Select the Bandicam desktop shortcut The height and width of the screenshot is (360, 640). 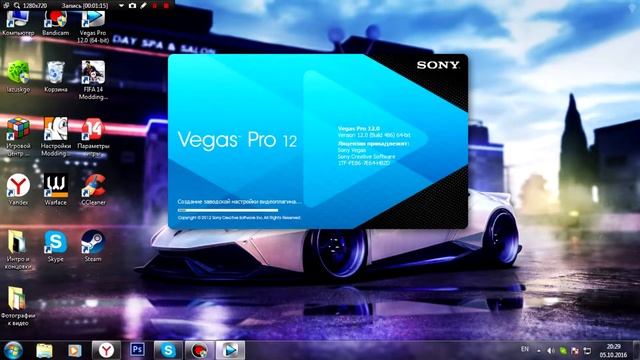click(x=56, y=24)
